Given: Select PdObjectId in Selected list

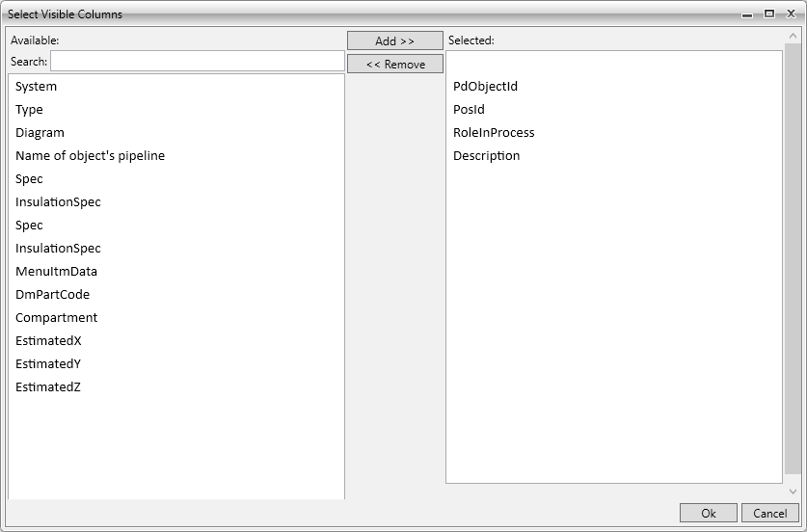Looking at the screenshot, I should pos(485,87).
